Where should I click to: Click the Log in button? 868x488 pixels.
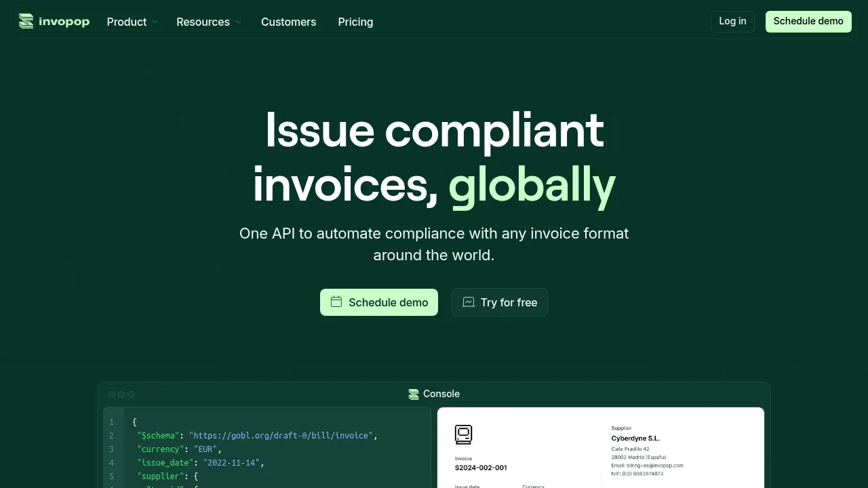tap(732, 21)
